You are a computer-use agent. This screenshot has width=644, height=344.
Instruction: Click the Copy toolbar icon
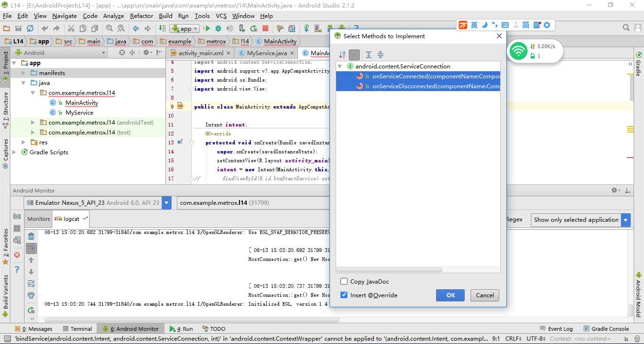click(x=83, y=28)
